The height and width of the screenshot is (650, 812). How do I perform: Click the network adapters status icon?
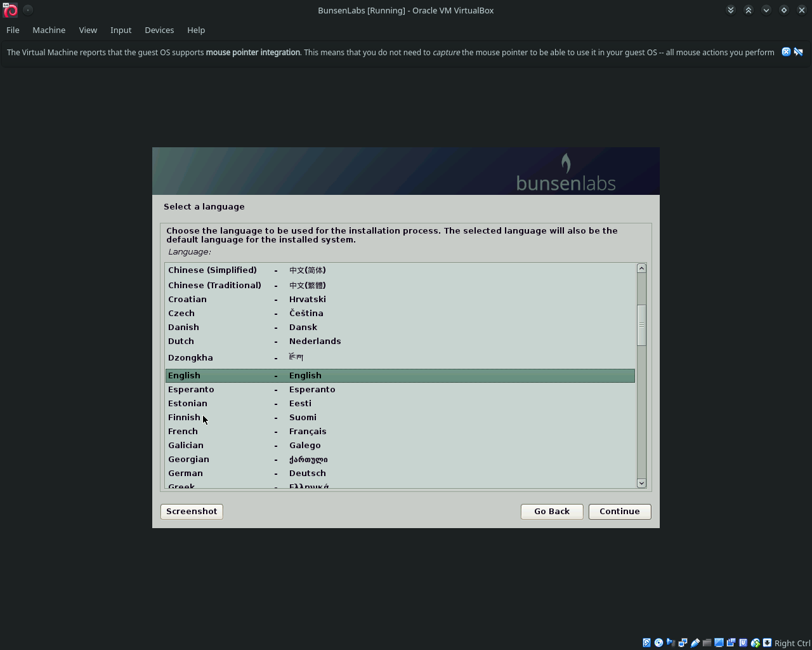[683, 642]
